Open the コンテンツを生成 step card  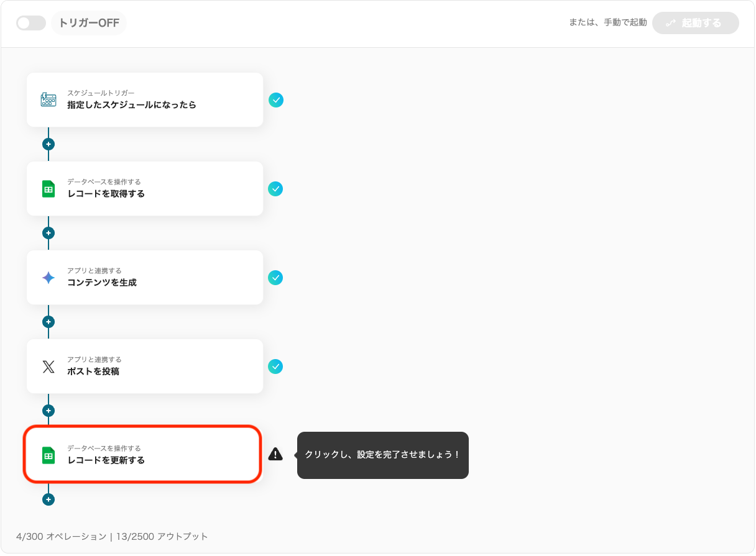coord(145,278)
